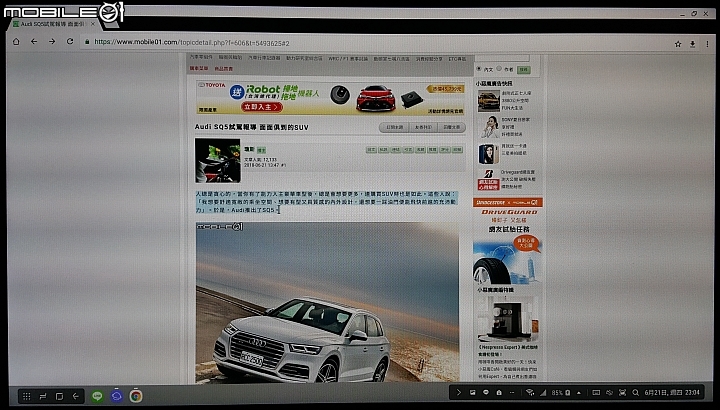Click the Toyota iRobot banner ad
Image resolution: width=720 pixels, height=410 pixels.
pos(330,98)
